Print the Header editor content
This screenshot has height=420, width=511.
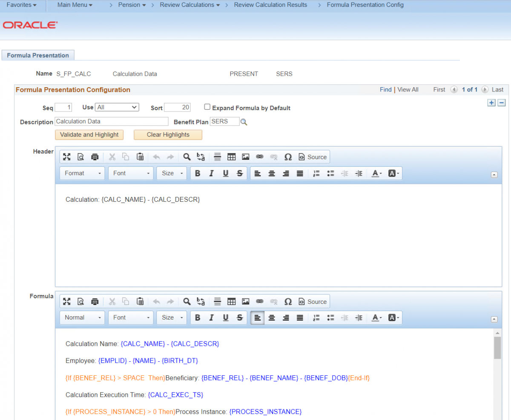click(x=95, y=157)
